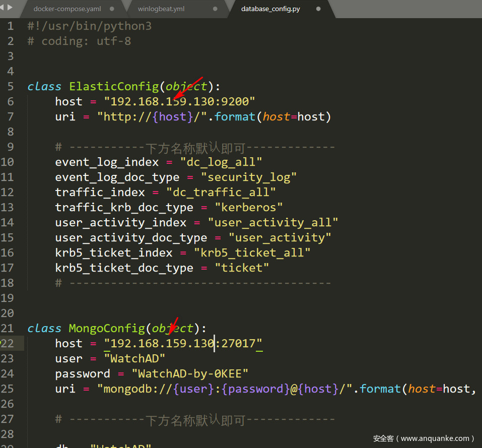Place cursor in "WatchAD-by-0KEE" password string
This screenshot has width=482, height=448.
click(190, 373)
